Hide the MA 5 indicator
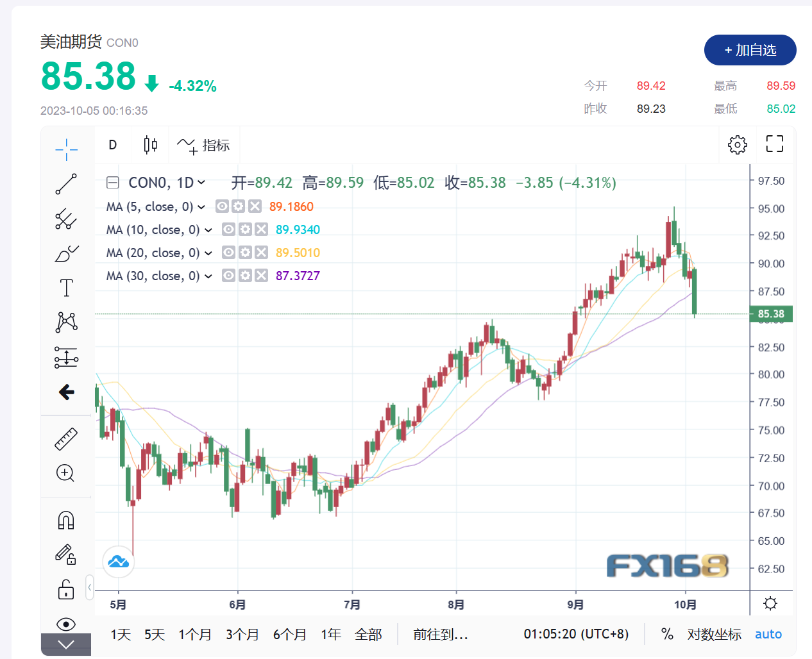The width and height of the screenshot is (812, 659). click(222, 206)
